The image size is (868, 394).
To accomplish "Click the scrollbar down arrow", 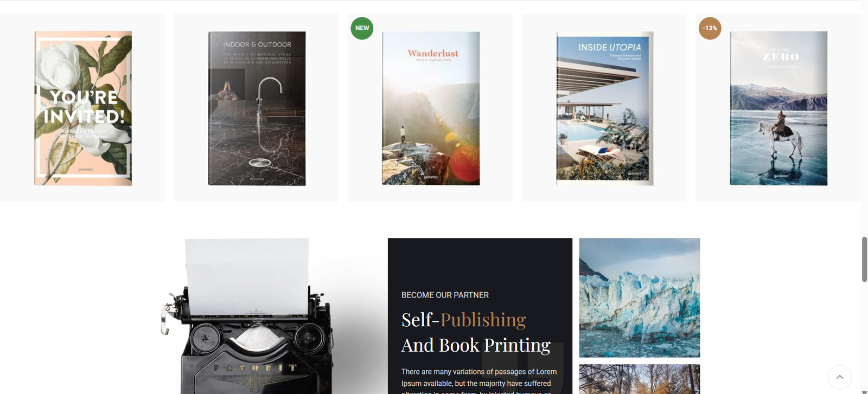I will 864,391.
